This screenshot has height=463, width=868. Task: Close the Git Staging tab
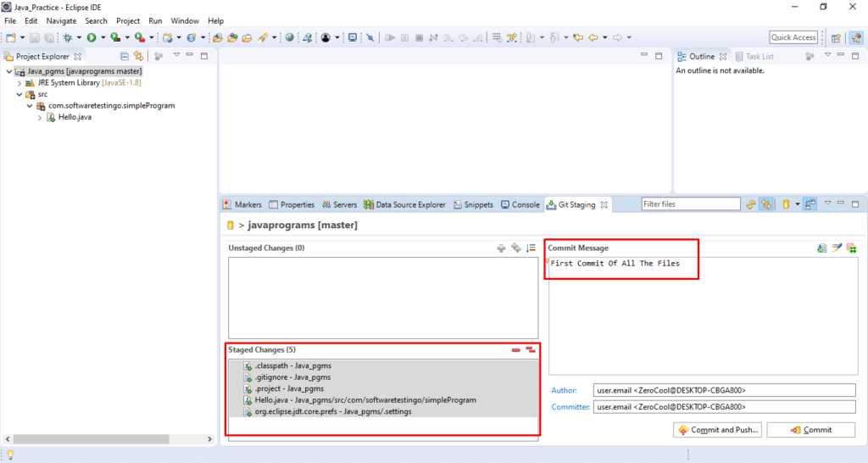click(x=604, y=205)
